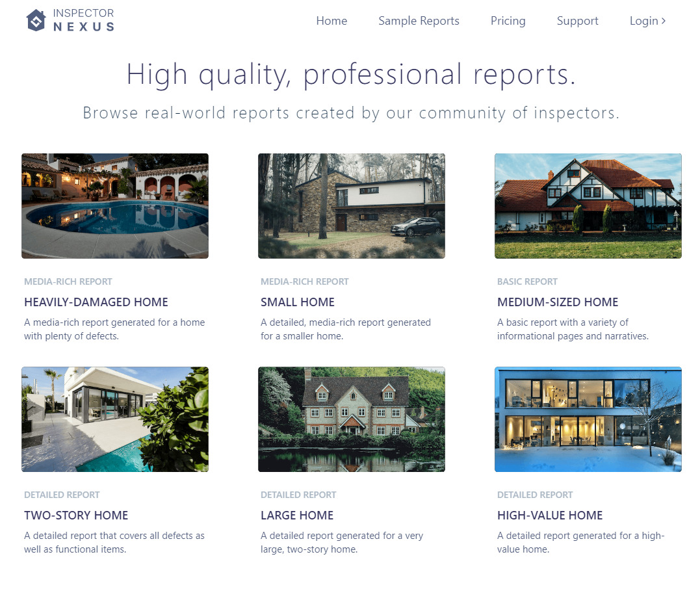Expand the Login menu via its chevron arrow

664,20
